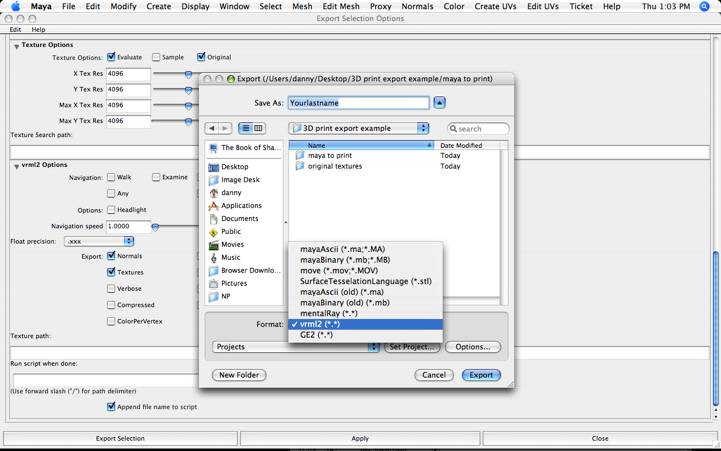Open the 3D print export example dropdown

coord(359,129)
